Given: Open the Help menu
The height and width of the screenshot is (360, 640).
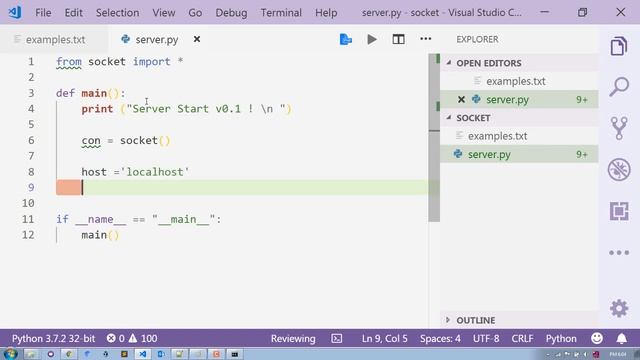Looking at the screenshot, I should tap(326, 13).
